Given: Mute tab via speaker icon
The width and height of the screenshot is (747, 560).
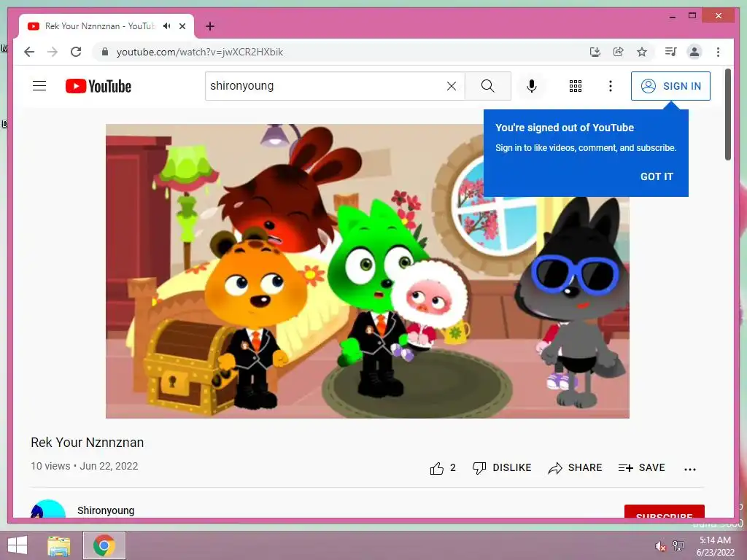Looking at the screenshot, I should click(167, 26).
